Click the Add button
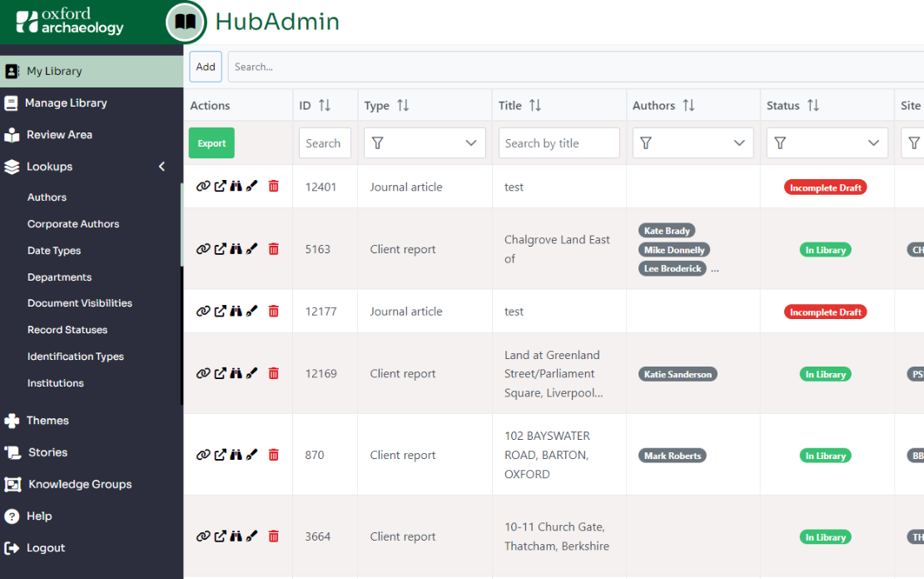This screenshot has width=924, height=579. [x=206, y=67]
